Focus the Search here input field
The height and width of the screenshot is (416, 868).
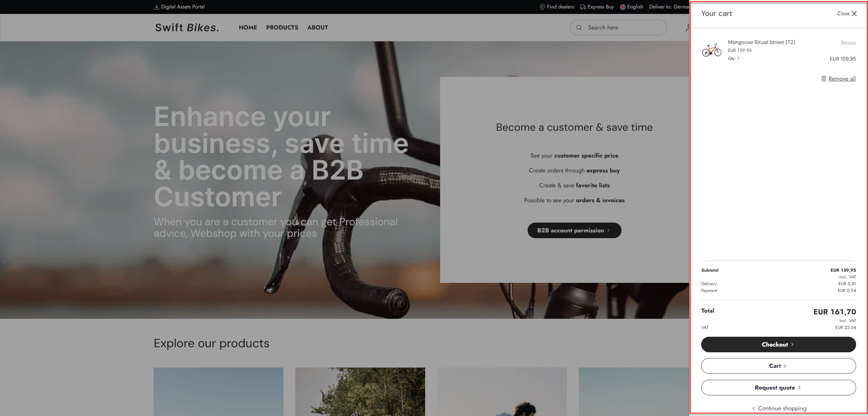tap(618, 27)
